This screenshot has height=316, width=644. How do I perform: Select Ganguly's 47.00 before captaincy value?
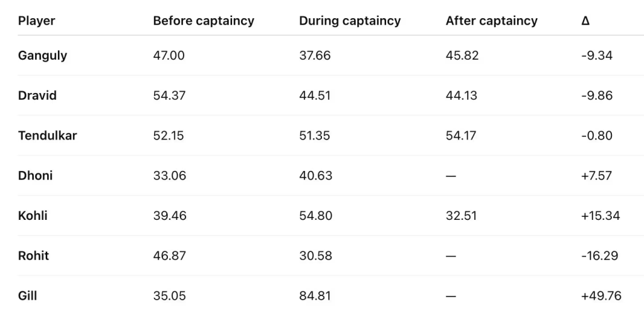[x=169, y=55]
